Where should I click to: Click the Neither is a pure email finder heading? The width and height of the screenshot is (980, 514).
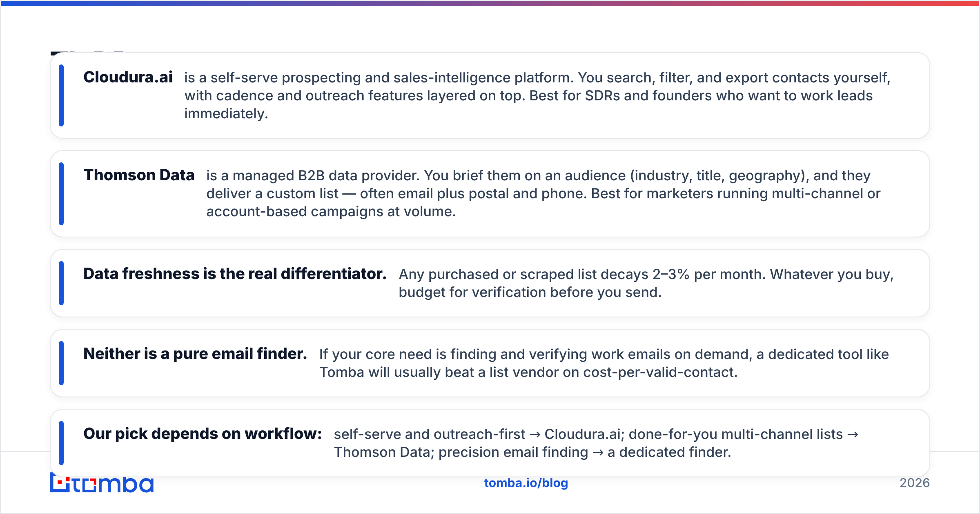point(195,354)
